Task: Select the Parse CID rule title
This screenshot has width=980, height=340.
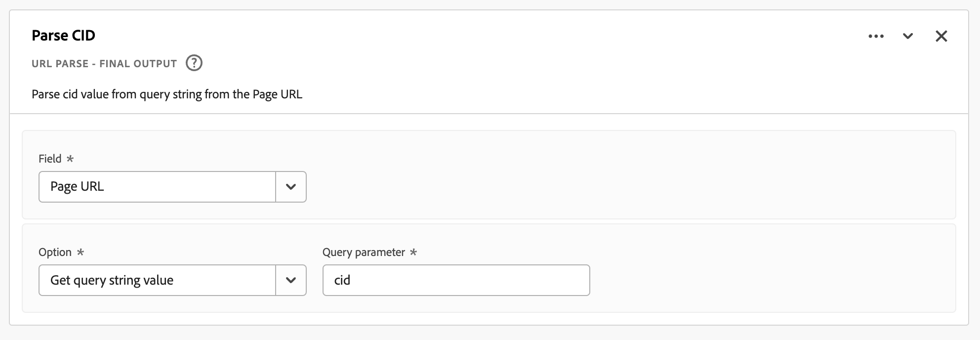Action: pyautogui.click(x=63, y=36)
